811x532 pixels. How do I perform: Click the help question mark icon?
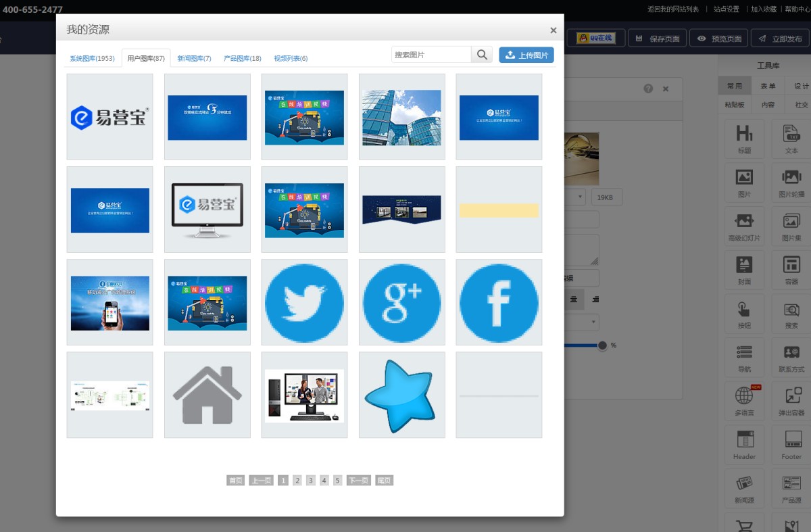pos(648,89)
